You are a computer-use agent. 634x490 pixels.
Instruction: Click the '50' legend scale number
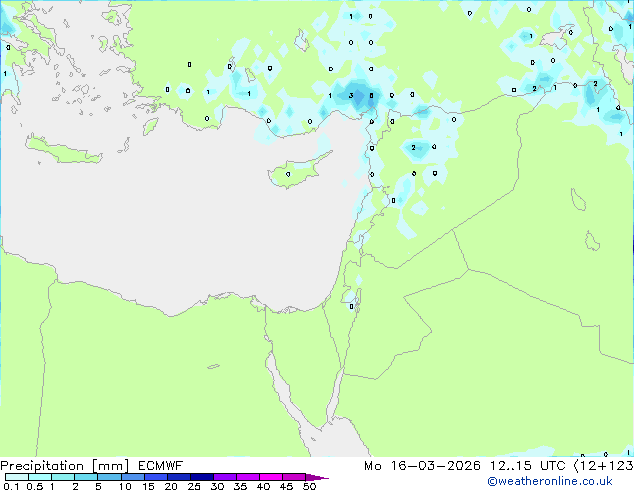(309, 486)
